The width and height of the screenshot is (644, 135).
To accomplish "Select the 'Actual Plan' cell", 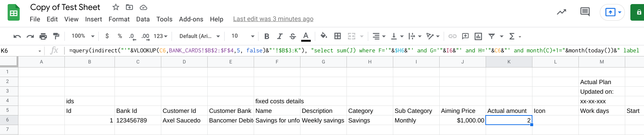I will [x=602, y=82].
